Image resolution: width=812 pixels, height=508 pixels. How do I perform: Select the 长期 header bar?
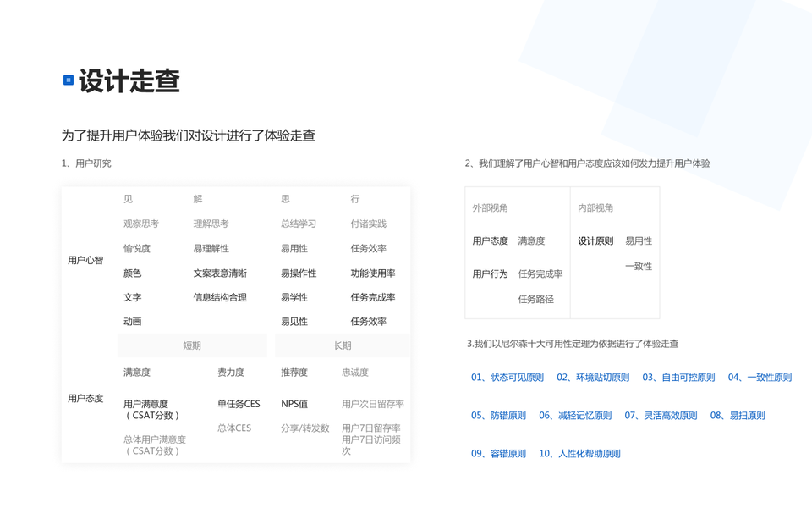(x=343, y=345)
